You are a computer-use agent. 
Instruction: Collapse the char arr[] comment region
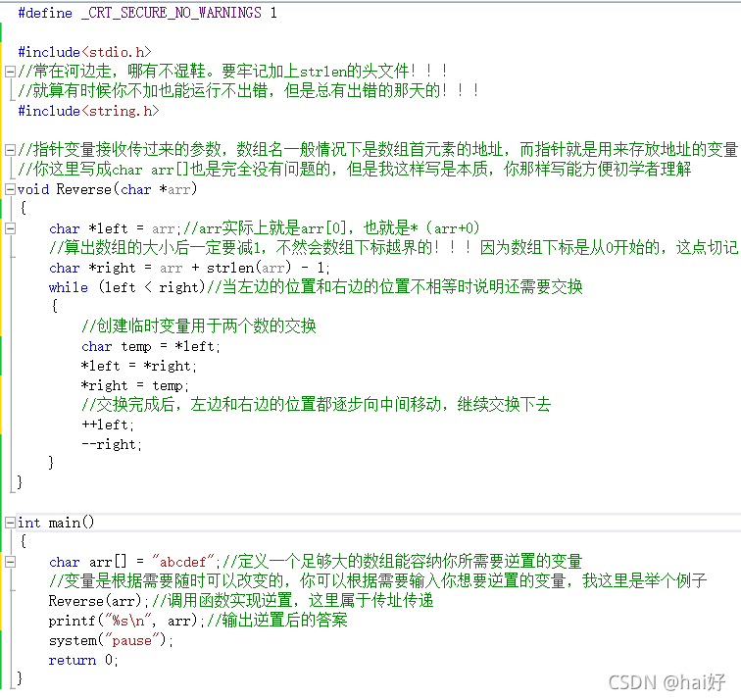point(10,562)
